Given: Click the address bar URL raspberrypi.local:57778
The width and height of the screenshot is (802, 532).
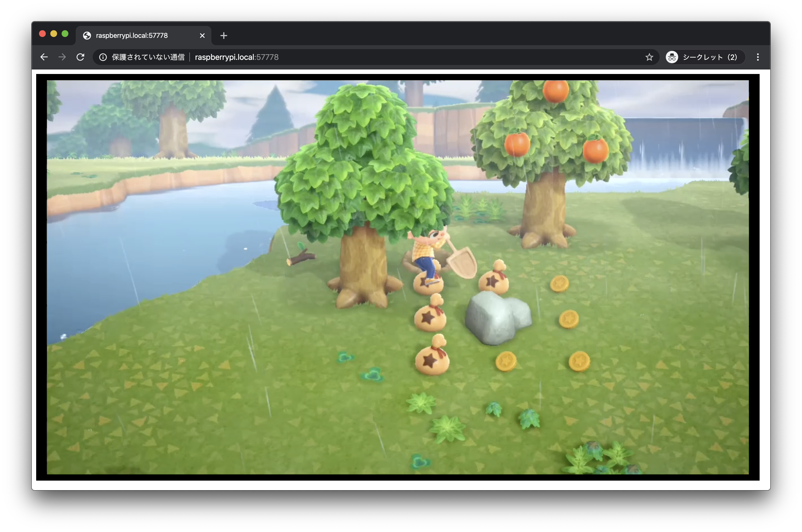Looking at the screenshot, I should 237,57.
